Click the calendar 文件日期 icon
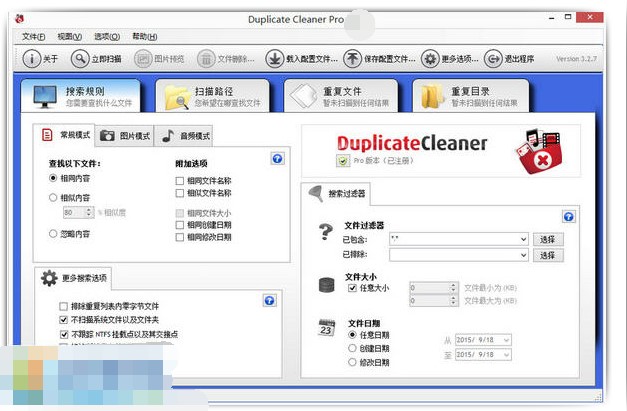The width and height of the screenshot is (627, 411). coord(326,327)
